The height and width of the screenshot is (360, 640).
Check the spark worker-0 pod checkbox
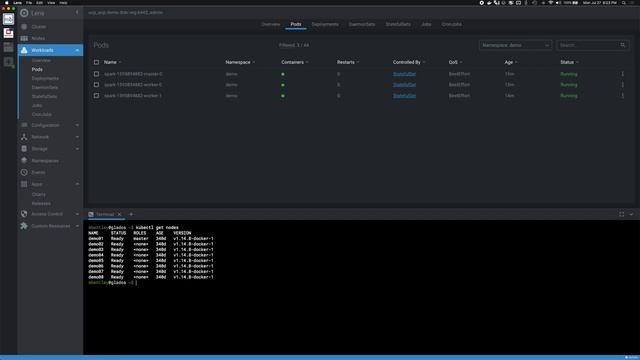coord(96,85)
